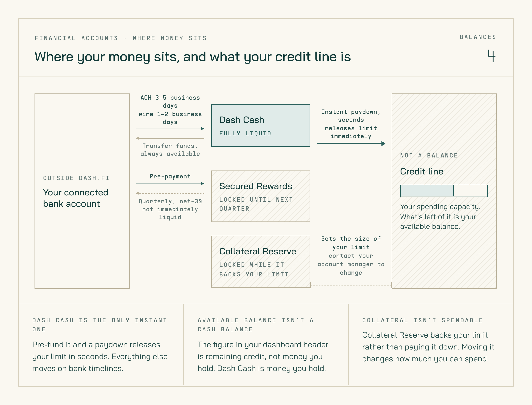
Task: Click 'Sets the size of your limit'
Action: [351, 243]
